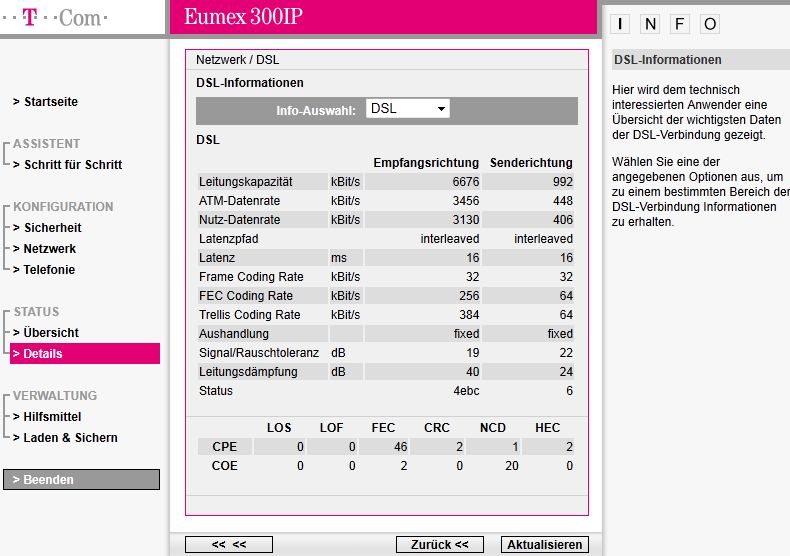This screenshot has height=556, width=790.
Task: Click the Status value 4ebc
Action: (466, 391)
